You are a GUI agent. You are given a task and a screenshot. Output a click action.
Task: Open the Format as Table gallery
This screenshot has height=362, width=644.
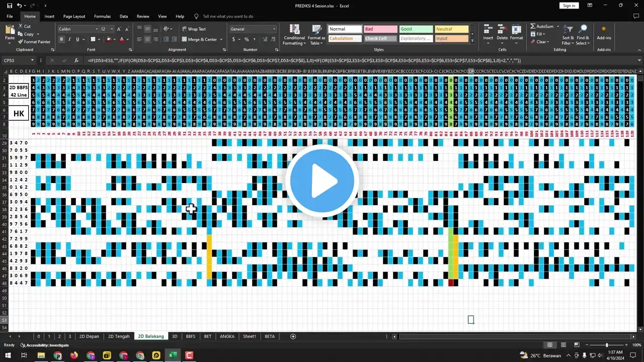point(316,35)
